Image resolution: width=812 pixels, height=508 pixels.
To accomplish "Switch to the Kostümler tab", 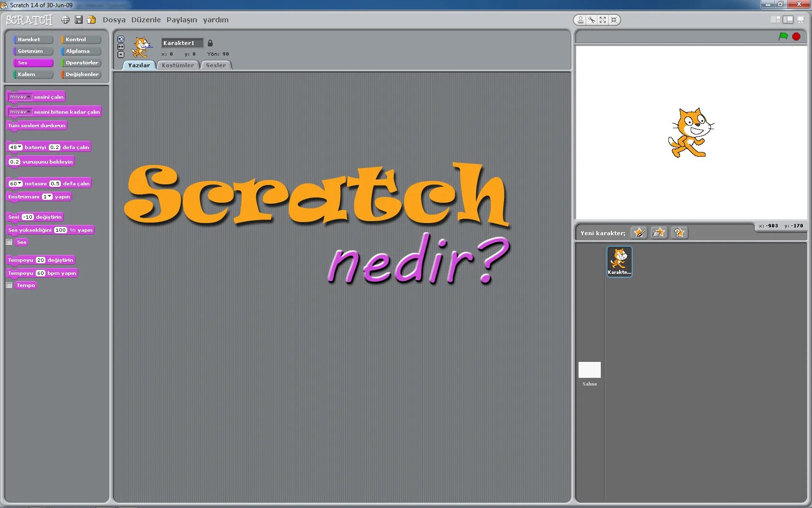I will pyautogui.click(x=178, y=65).
